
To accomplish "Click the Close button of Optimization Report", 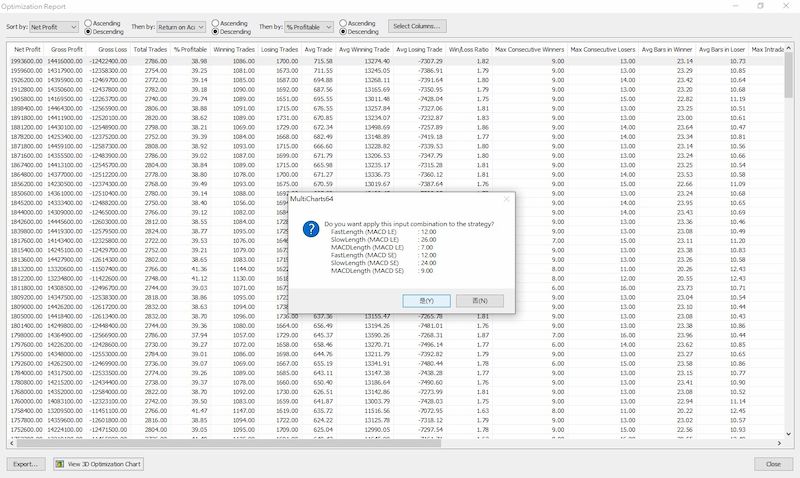I will point(773,464).
